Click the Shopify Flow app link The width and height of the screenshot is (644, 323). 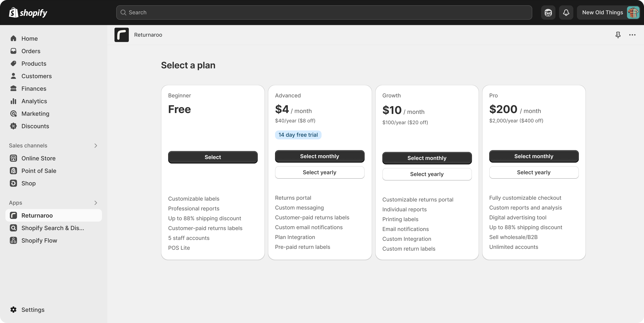pos(39,240)
